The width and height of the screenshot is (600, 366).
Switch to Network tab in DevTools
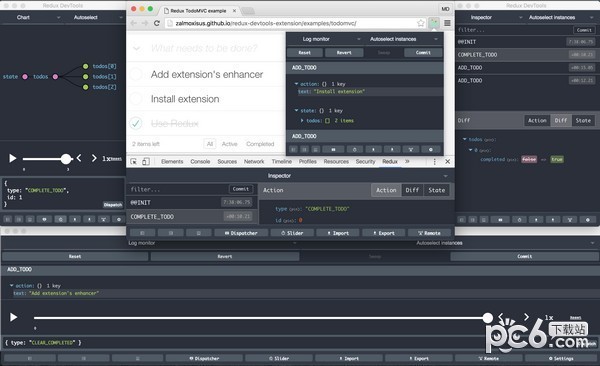point(254,162)
